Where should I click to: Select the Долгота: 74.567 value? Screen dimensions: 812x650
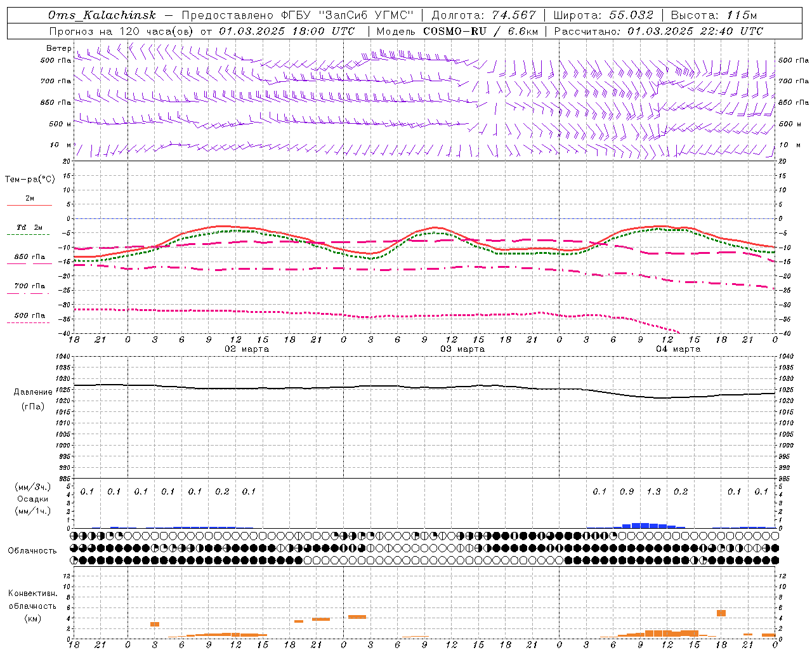[484, 15]
